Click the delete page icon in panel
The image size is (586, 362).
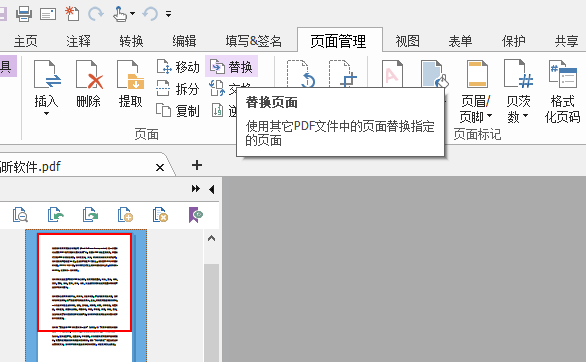point(160,215)
